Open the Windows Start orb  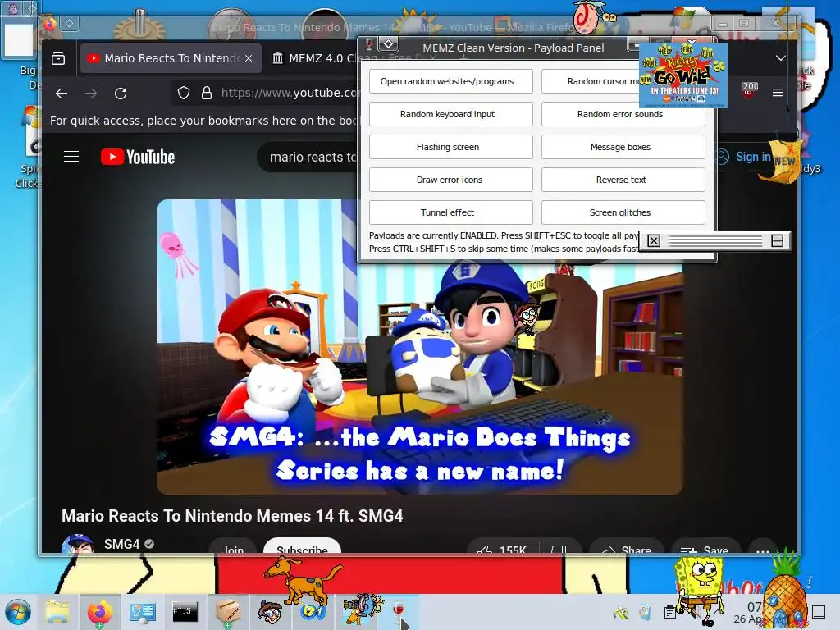click(18, 612)
